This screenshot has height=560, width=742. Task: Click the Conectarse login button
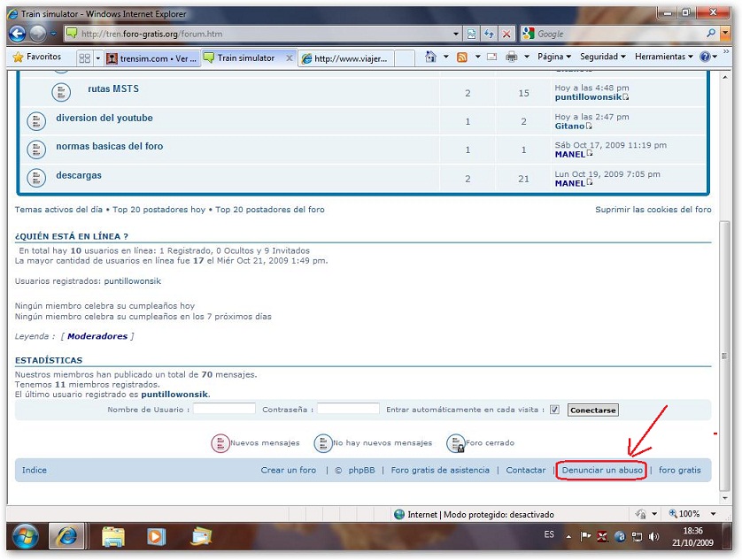click(592, 410)
